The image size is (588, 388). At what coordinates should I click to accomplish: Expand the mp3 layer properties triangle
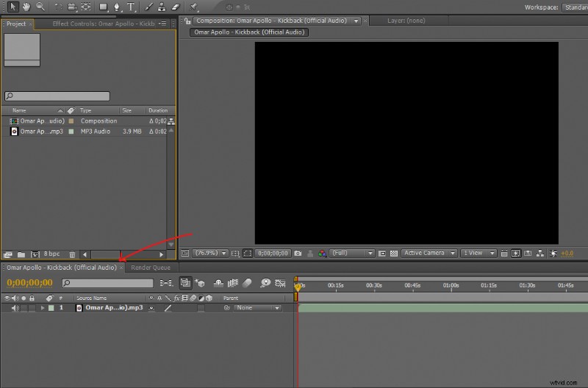tap(43, 308)
